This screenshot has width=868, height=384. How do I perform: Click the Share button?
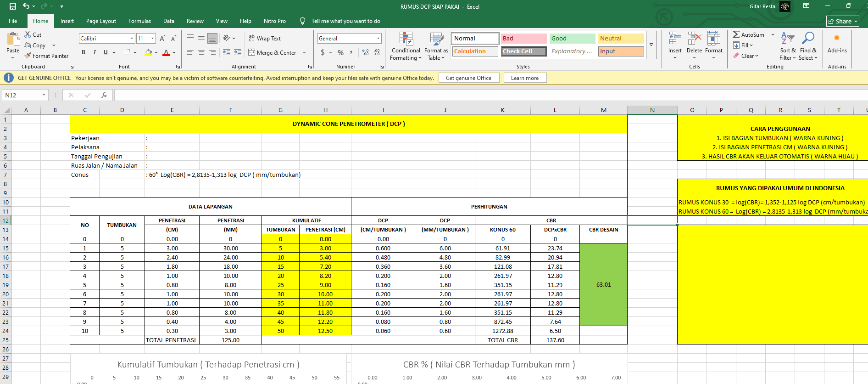pos(842,21)
